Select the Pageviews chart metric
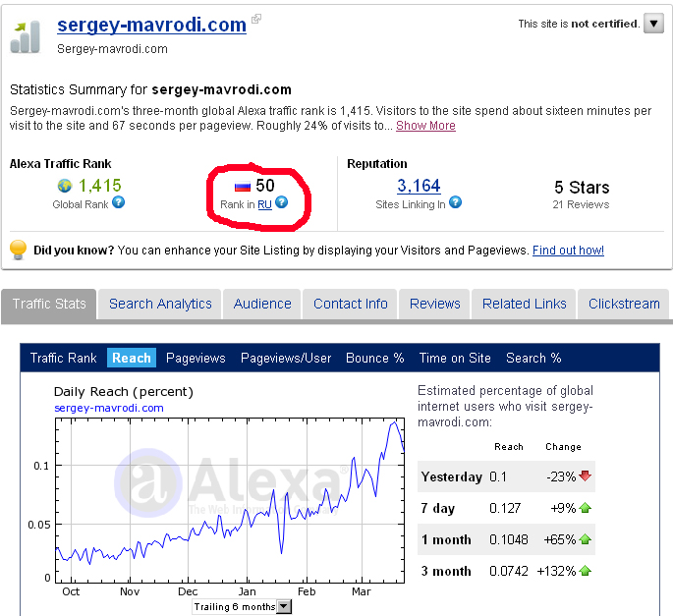 pyautogui.click(x=196, y=359)
